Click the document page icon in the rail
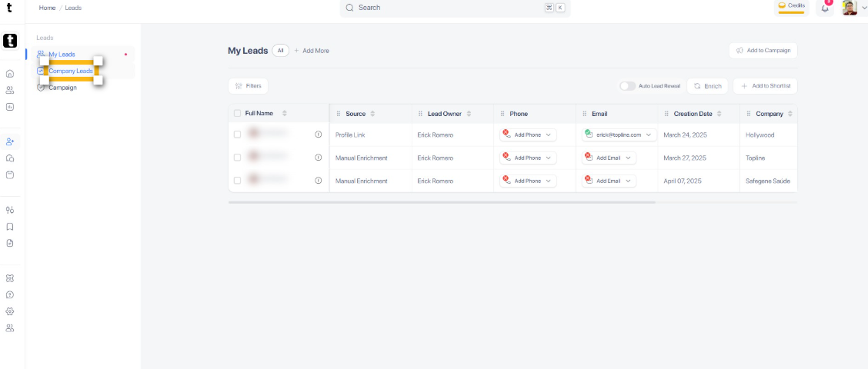The image size is (868, 369). coord(9,243)
